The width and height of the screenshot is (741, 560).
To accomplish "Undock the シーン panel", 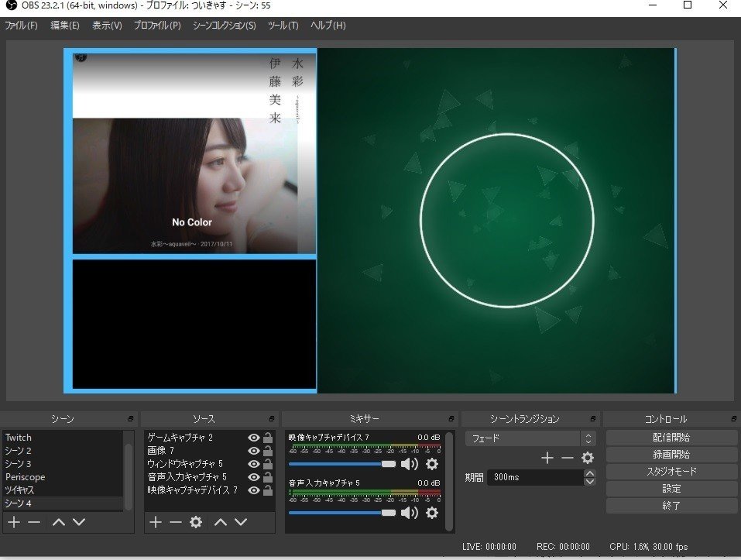I will [130, 419].
